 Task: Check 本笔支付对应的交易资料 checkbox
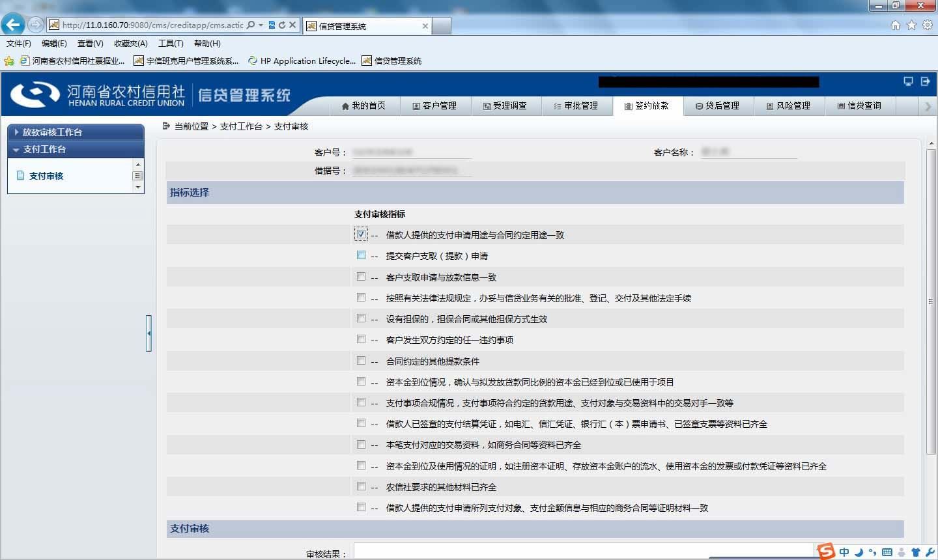[x=361, y=444]
